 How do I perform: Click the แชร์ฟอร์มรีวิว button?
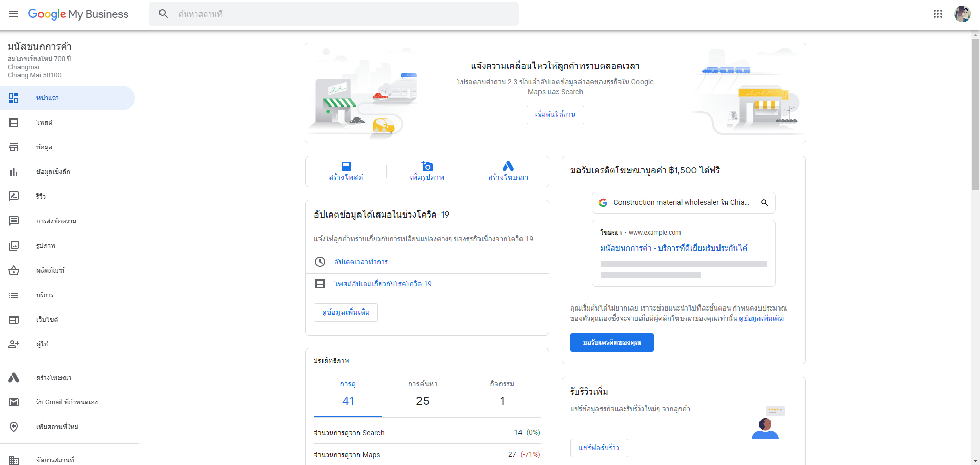[599, 448]
